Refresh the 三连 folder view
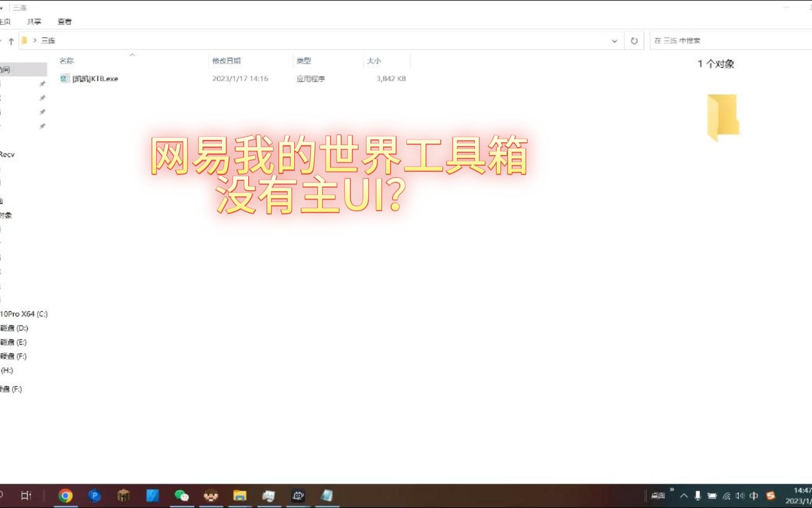The width and height of the screenshot is (812, 508). click(x=634, y=41)
